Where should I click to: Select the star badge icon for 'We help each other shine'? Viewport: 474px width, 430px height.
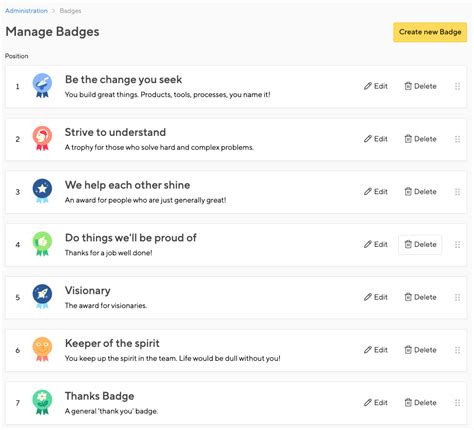[42, 191]
